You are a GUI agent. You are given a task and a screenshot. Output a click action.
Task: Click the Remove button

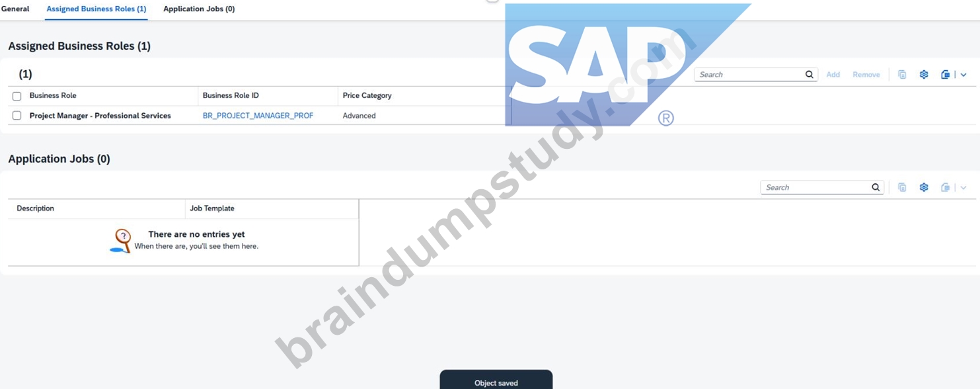click(866, 75)
